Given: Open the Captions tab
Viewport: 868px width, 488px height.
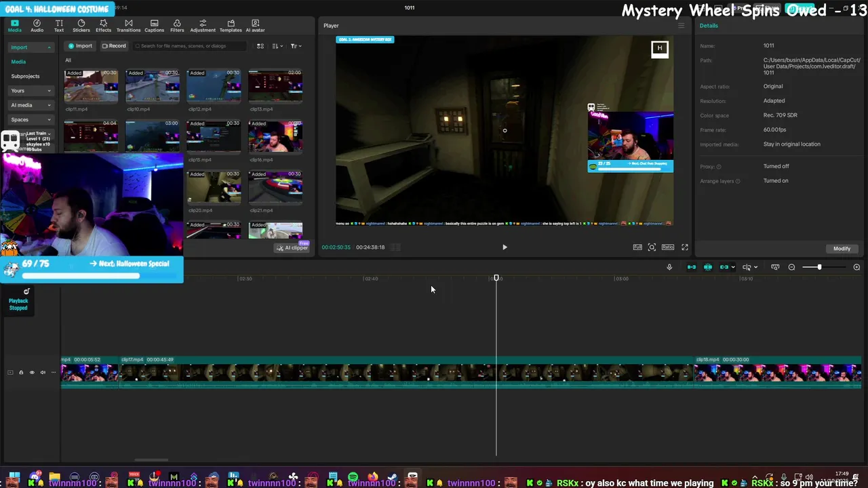Looking at the screenshot, I should click(x=154, y=26).
